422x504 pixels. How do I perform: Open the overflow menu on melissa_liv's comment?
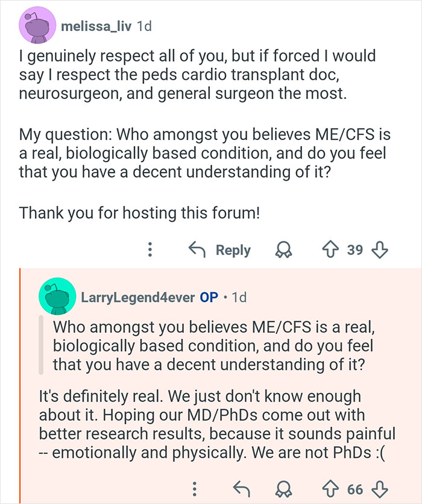[150, 250]
